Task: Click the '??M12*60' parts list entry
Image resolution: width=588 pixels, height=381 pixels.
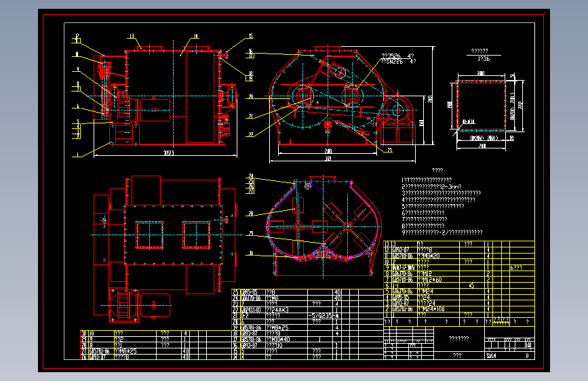Action: click(x=430, y=279)
